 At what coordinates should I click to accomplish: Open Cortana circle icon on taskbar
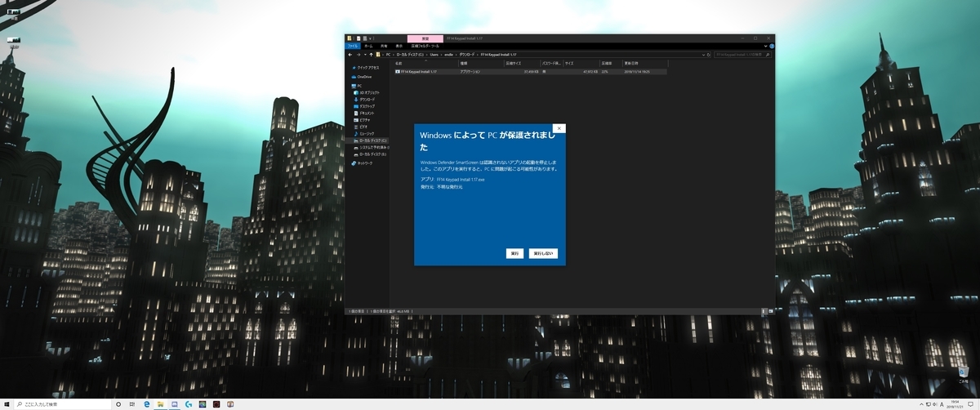[118, 404]
